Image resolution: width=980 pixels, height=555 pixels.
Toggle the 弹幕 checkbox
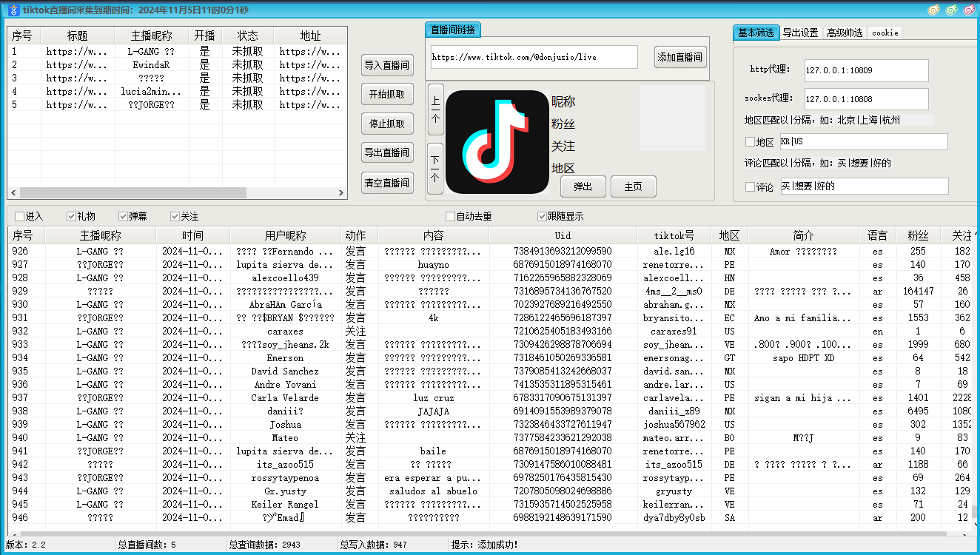click(123, 217)
